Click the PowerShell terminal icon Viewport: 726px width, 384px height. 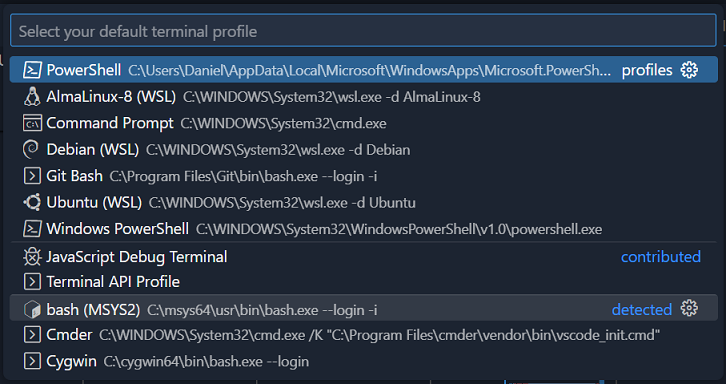coord(32,70)
